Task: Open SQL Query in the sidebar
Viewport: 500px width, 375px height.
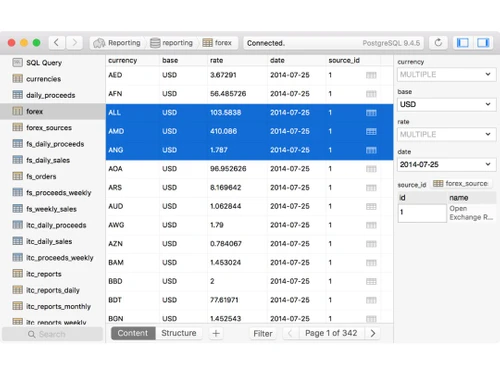Action: [53, 63]
